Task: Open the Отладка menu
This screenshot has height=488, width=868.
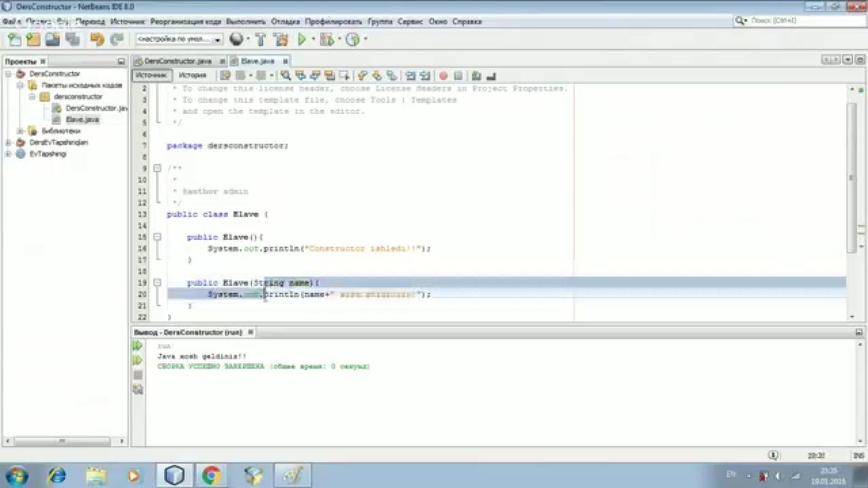Action: [285, 22]
